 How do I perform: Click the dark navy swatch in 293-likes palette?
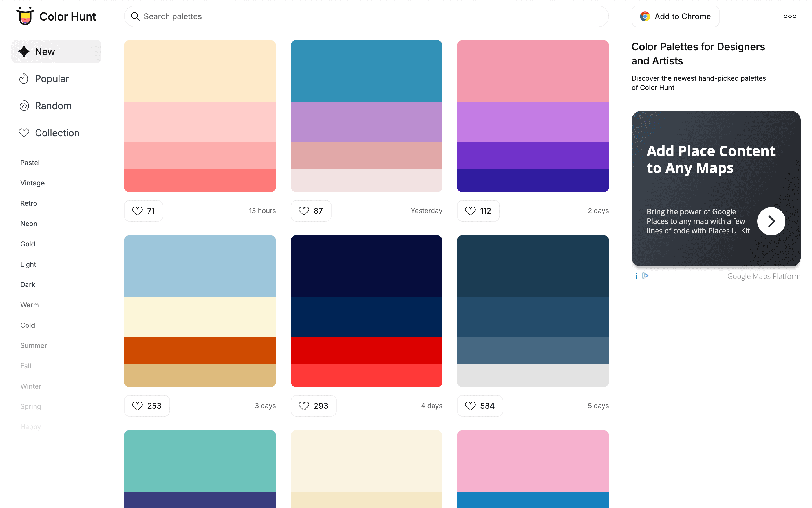367,266
